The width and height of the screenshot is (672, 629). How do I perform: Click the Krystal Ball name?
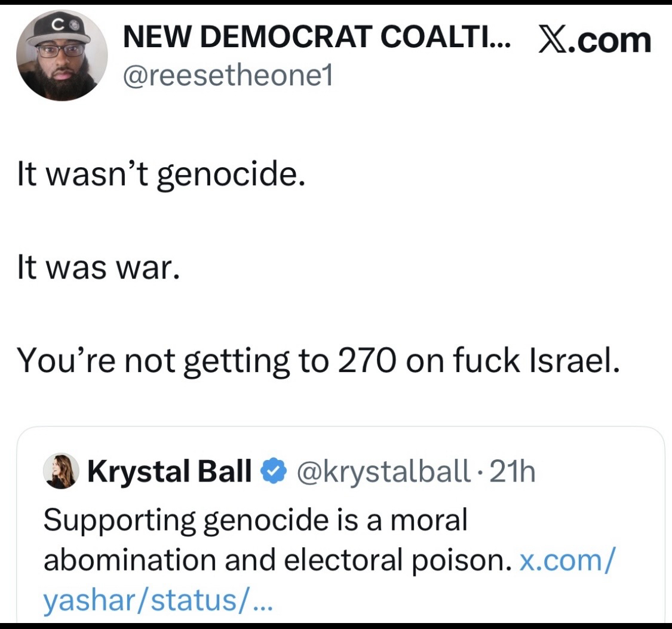170,472
